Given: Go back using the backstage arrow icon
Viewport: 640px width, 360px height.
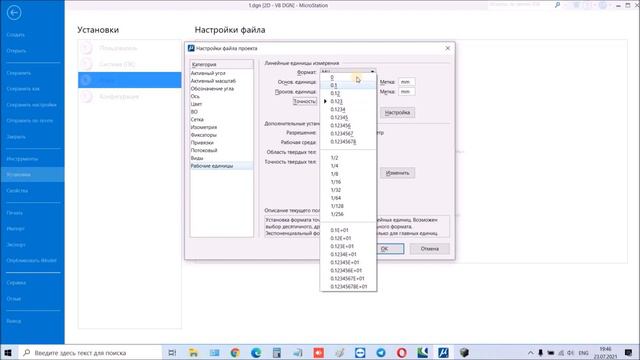Looking at the screenshot, I should [x=14, y=13].
